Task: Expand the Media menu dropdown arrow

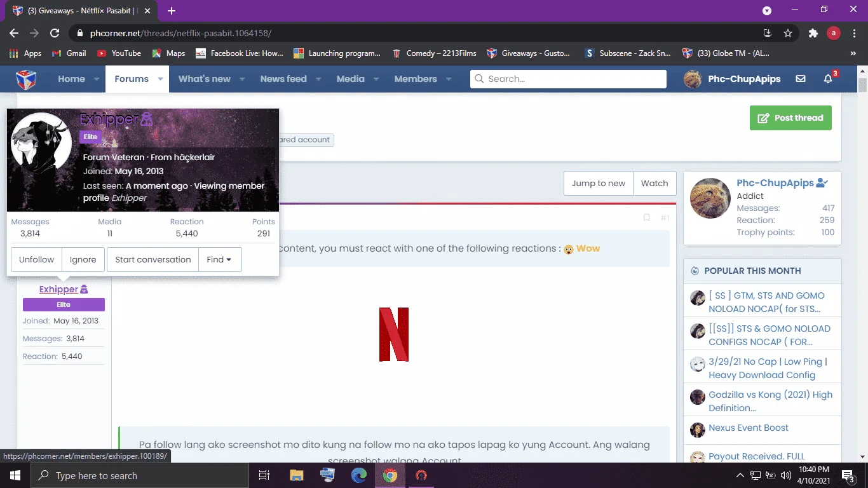Action: tap(376, 79)
